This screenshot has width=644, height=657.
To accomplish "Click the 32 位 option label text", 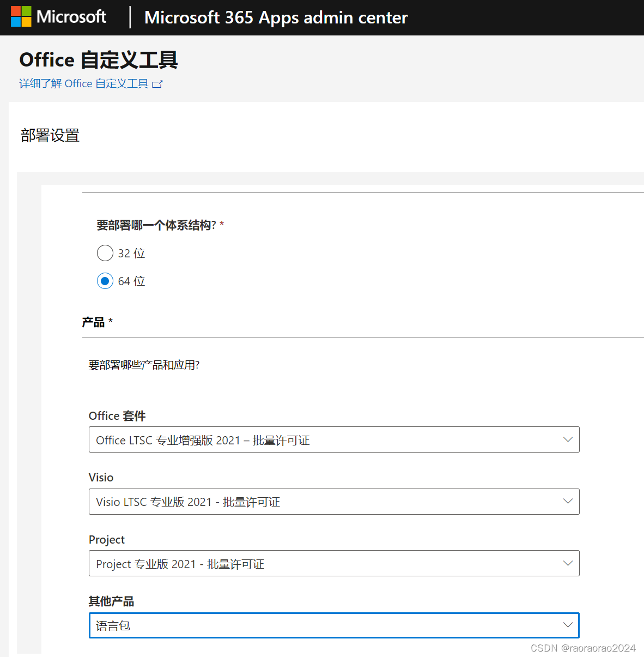I will pos(132,254).
